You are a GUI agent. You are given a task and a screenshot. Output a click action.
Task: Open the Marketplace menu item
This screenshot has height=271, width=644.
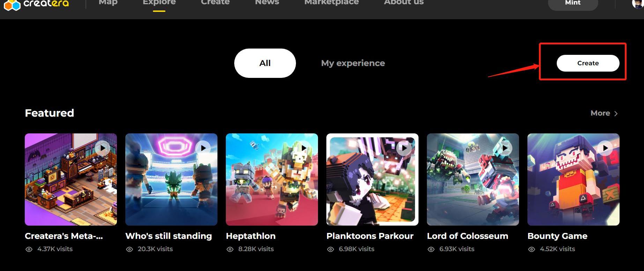[332, 2]
